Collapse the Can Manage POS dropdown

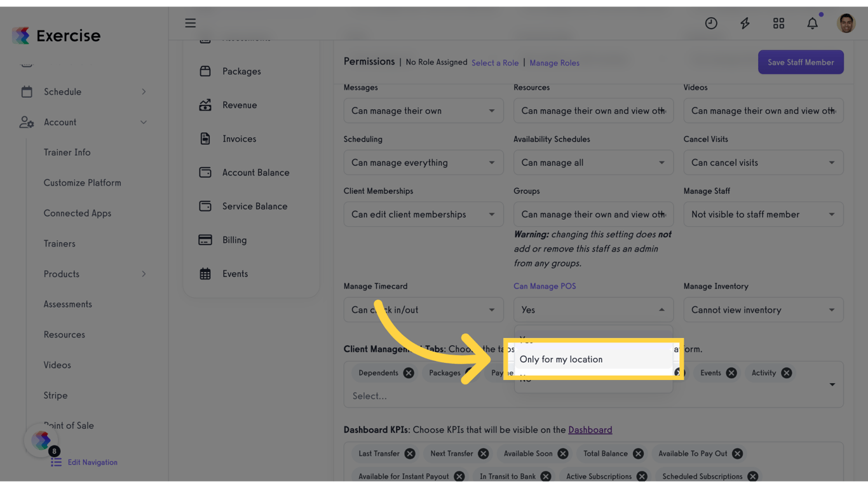coord(593,310)
